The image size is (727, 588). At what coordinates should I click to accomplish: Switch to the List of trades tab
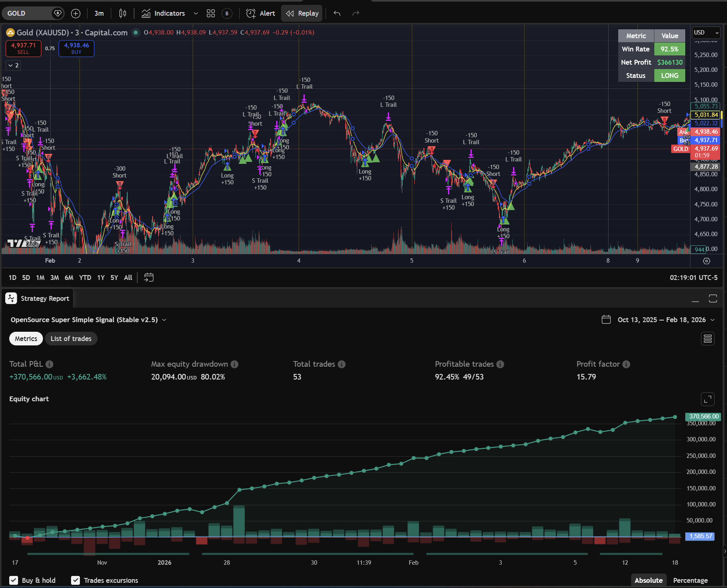(x=71, y=339)
